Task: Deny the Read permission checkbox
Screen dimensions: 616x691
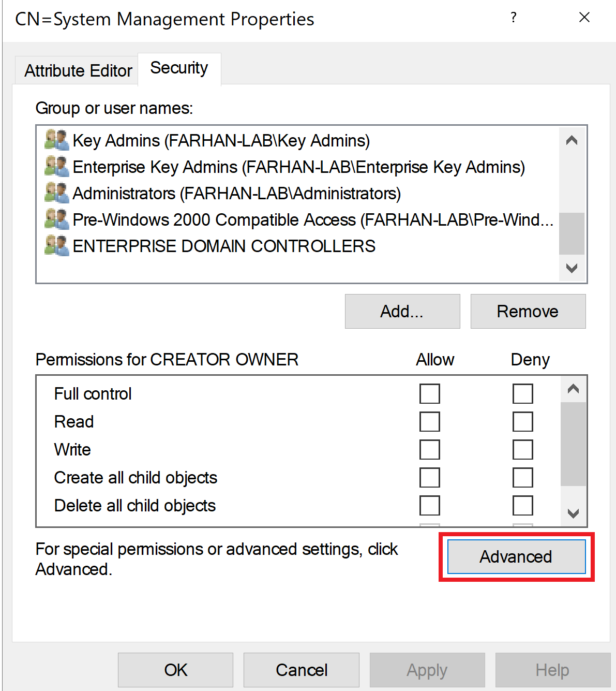Action: coord(522,422)
